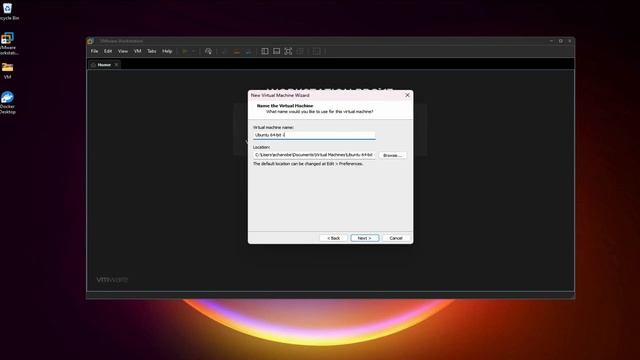Open the File menu

[95, 51]
